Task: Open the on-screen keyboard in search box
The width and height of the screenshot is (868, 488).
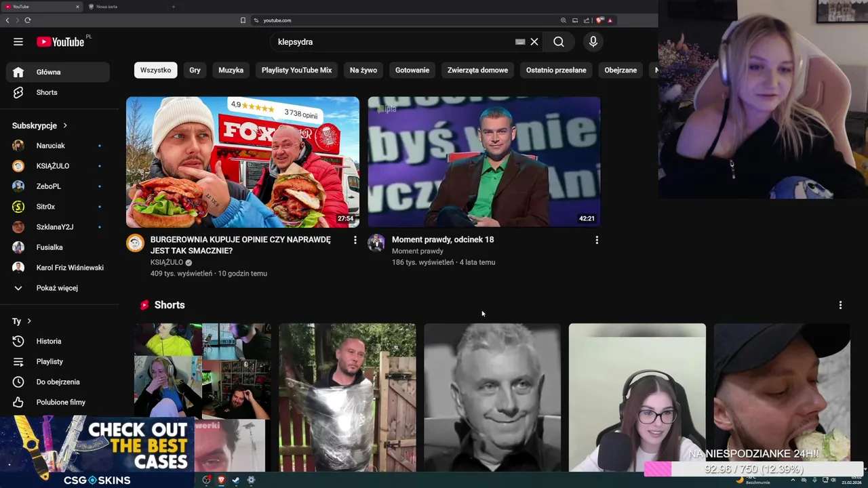Action: [x=520, y=42]
